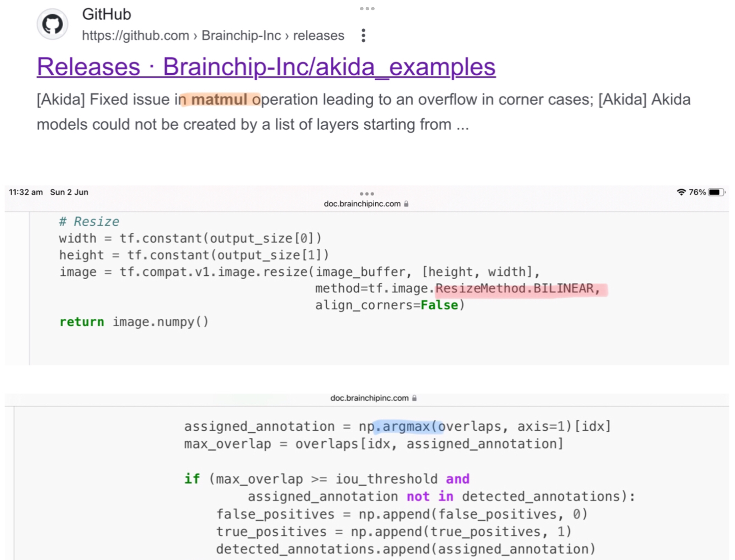Click the github.com Brainchip-Inc releases breadcrumb
The height and width of the screenshot is (560, 735).
pyautogui.click(x=213, y=35)
